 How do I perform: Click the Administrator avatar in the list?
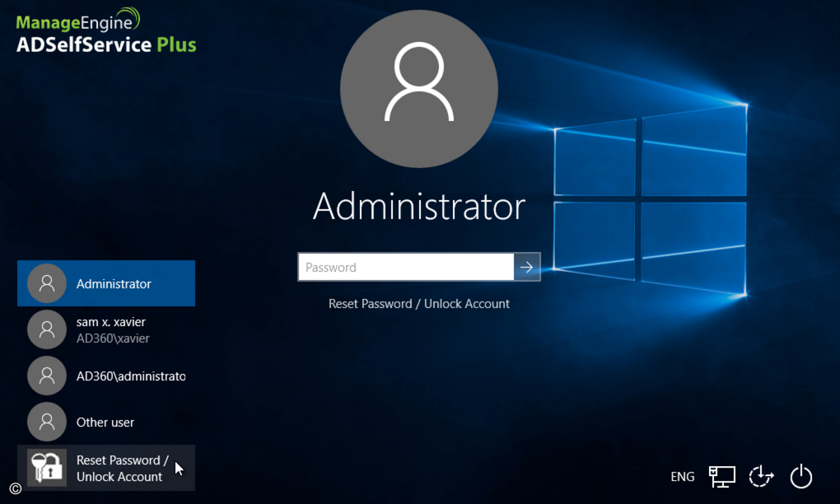pyautogui.click(x=47, y=283)
